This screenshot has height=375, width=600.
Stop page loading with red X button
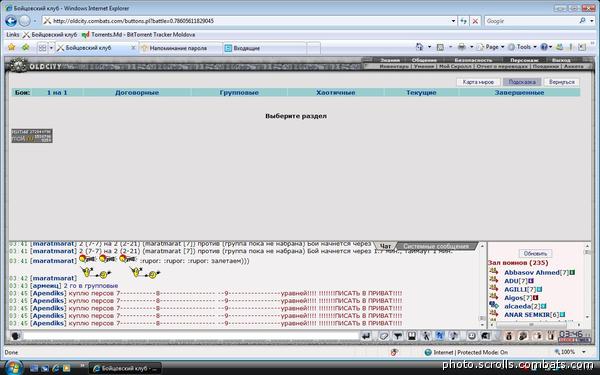475,21
